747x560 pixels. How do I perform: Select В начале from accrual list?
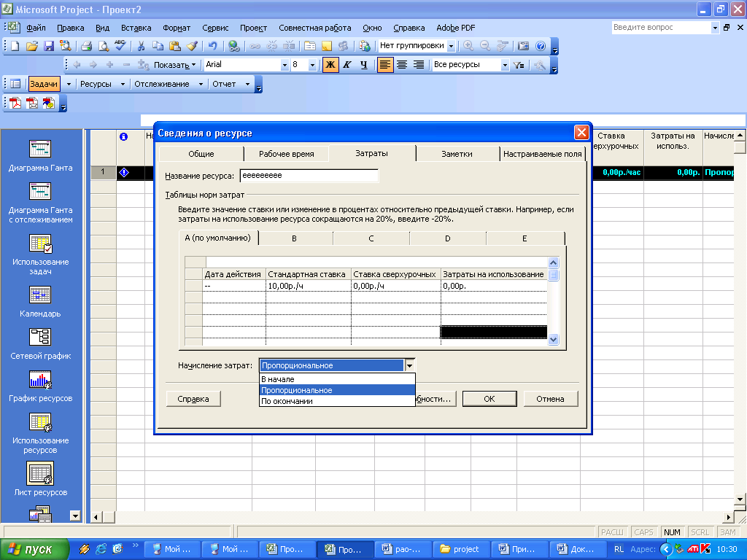click(x=337, y=379)
